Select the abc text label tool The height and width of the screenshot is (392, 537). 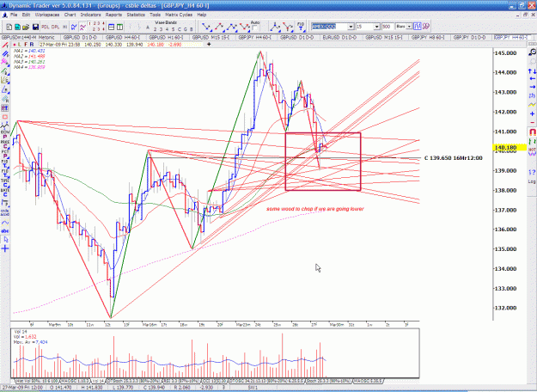click(5, 231)
